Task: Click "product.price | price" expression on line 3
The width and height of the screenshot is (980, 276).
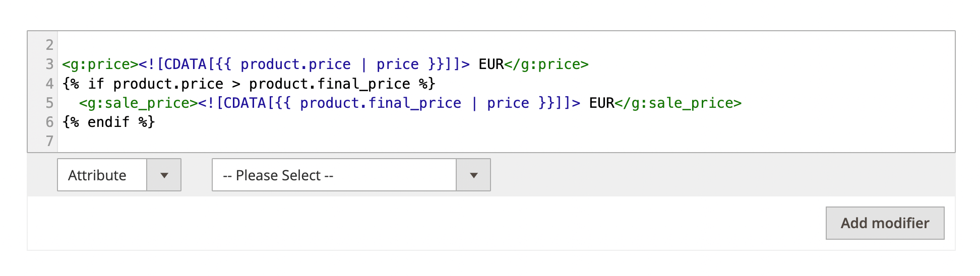Action: point(329,64)
